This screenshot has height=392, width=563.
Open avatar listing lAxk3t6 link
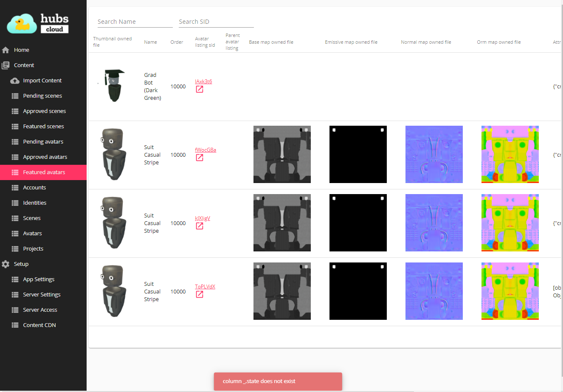203,82
